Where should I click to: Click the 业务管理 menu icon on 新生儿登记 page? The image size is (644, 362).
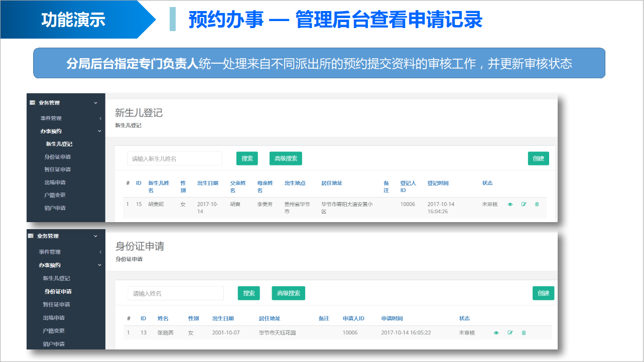click(33, 103)
